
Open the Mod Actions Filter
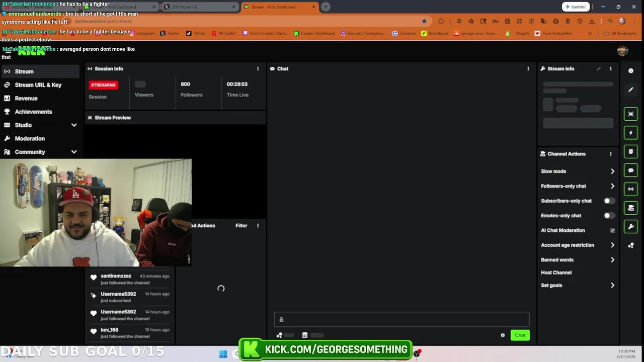pos(241,226)
